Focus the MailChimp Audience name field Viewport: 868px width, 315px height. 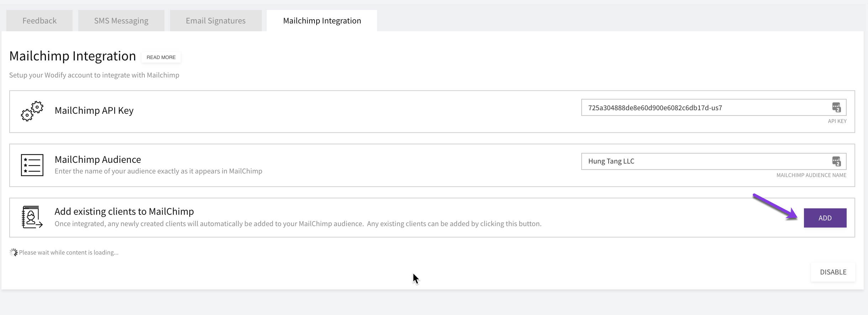click(714, 161)
